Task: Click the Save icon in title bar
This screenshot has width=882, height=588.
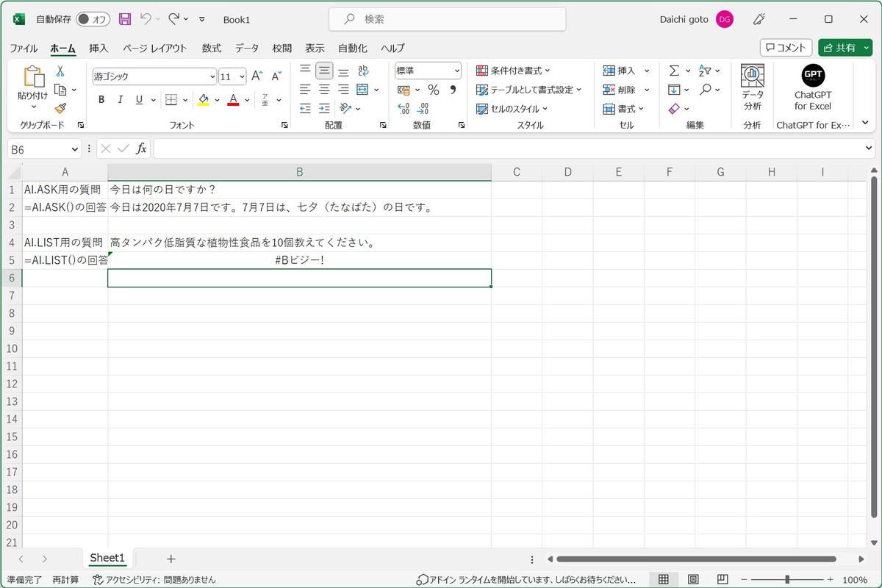Action: point(125,19)
